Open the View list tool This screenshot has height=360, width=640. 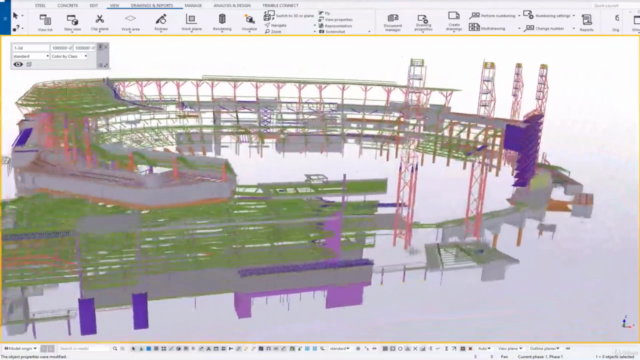(x=45, y=22)
